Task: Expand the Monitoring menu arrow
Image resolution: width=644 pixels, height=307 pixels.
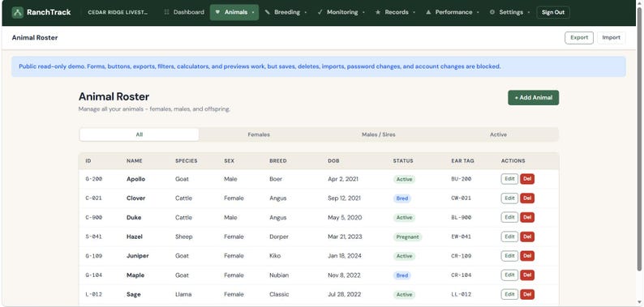Action: [x=363, y=13]
